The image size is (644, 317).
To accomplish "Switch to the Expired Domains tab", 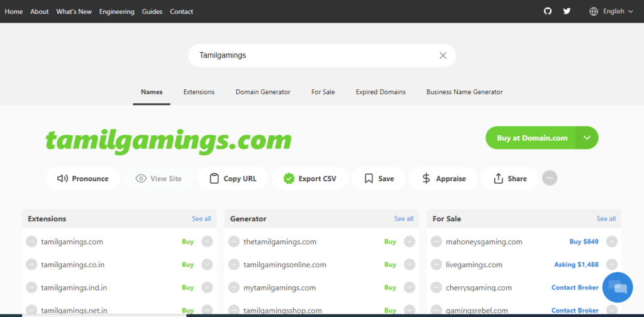I will click(x=380, y=92).
